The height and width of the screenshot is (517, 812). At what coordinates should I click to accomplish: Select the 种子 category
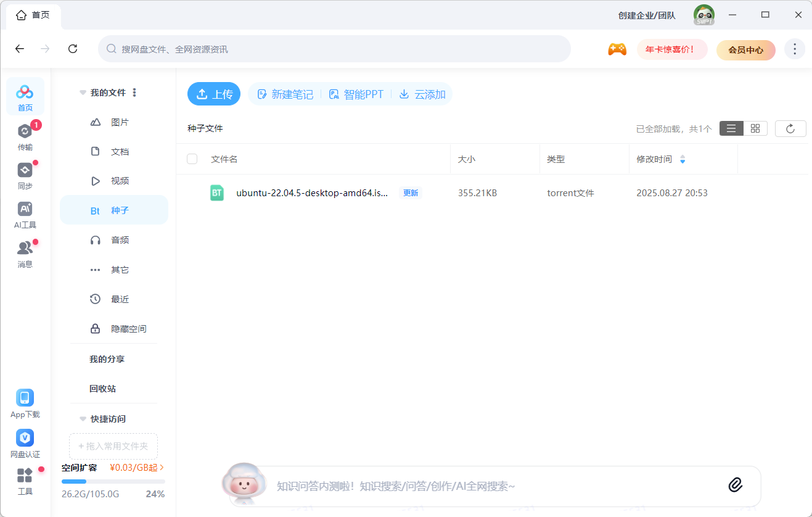[114, 210]
